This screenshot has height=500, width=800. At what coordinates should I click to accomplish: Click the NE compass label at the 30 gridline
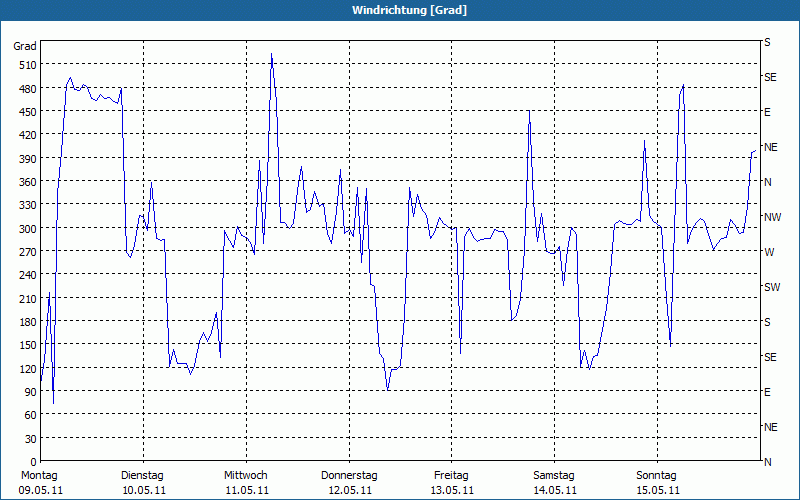point(770,427)
